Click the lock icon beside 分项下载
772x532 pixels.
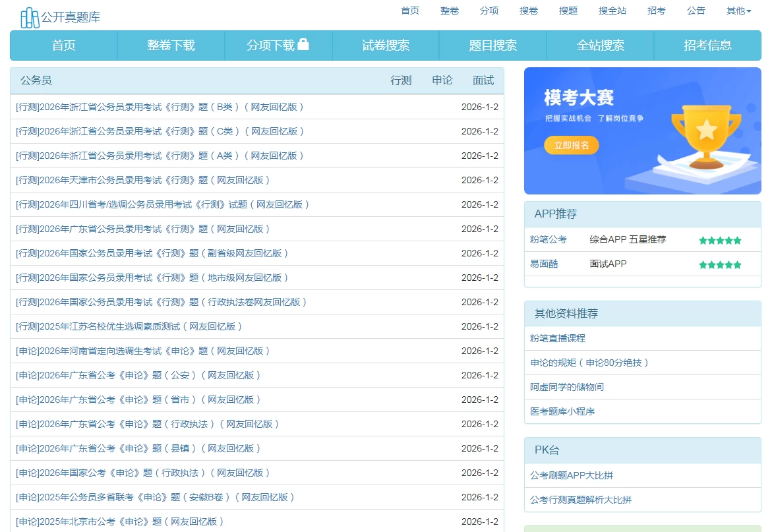coord(303,45)
